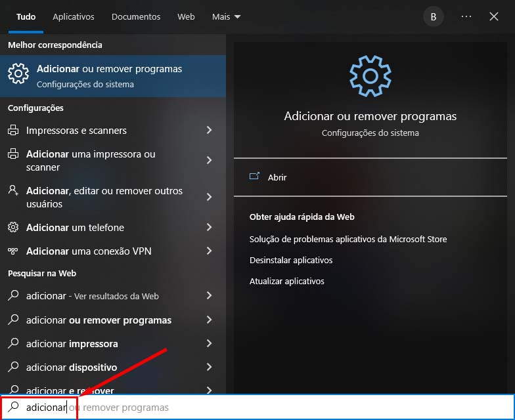This screenshot has height=420, width=515.
Task: Expand the Impressoras e scanners chevron
Action: (209, 131)
